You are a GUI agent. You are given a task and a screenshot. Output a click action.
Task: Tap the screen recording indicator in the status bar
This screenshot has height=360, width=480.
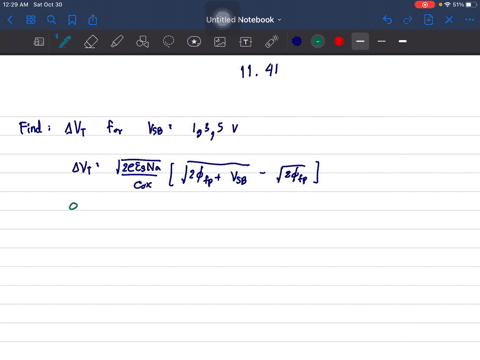[424, 5]
